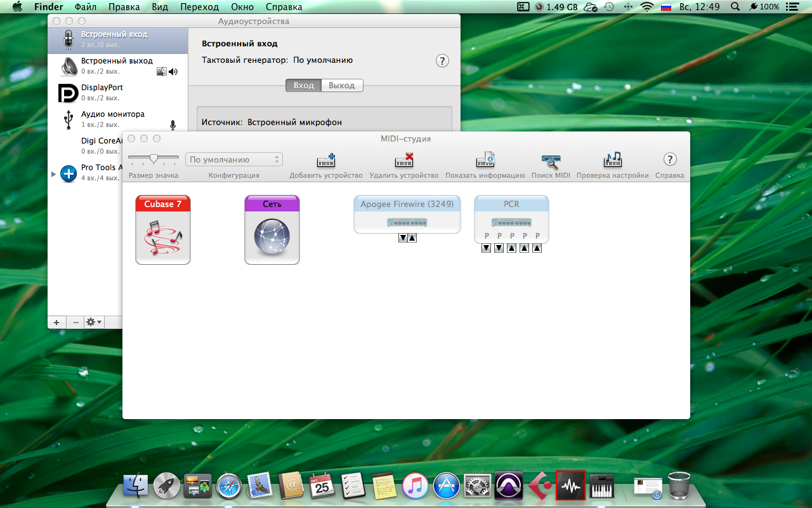Screen dimensions: 812x508
Task: Select DisplayPort audio device
Action: click(118, 93)
